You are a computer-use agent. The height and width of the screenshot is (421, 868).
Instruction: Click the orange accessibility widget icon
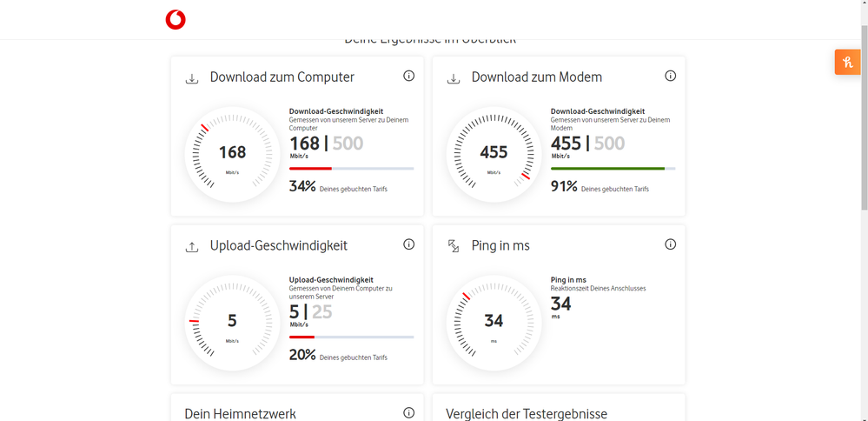click(847, 62)
